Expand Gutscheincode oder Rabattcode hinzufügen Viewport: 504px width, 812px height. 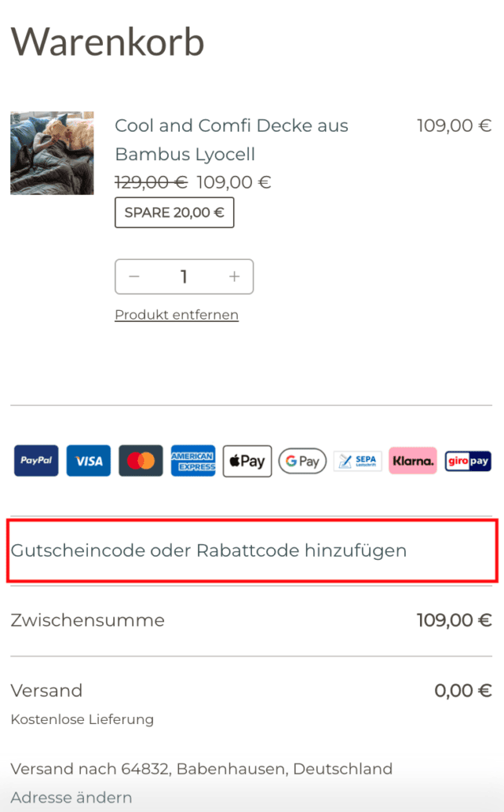pos(252,550)
